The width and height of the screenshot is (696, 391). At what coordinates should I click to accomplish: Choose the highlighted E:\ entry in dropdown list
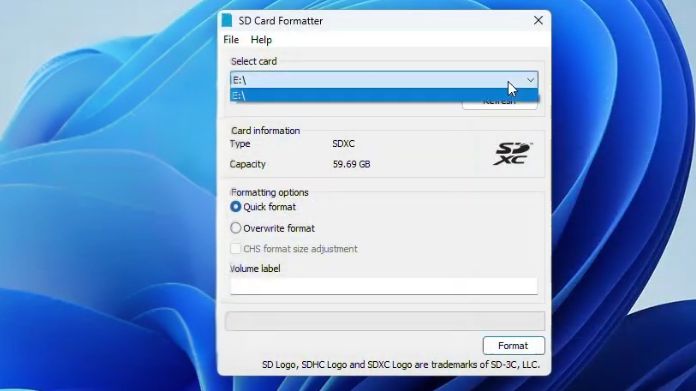[x=384, y=95]
